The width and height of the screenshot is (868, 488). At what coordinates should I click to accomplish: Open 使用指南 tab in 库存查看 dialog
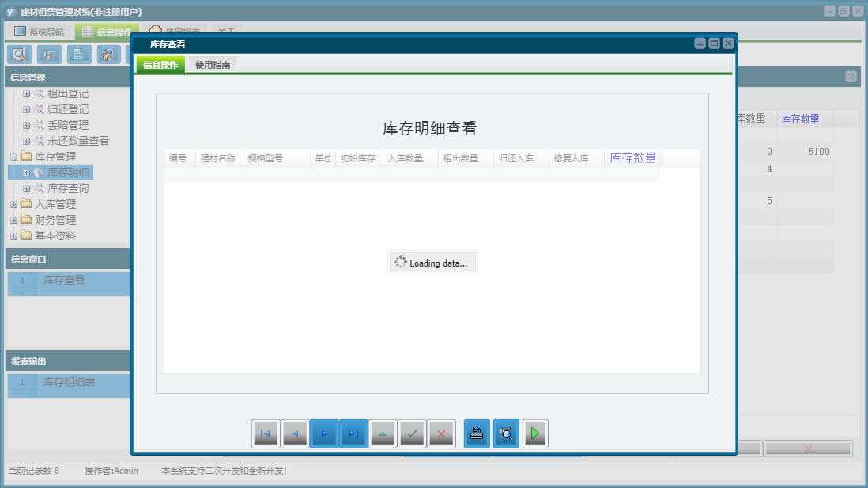click(x=213, y=65)
